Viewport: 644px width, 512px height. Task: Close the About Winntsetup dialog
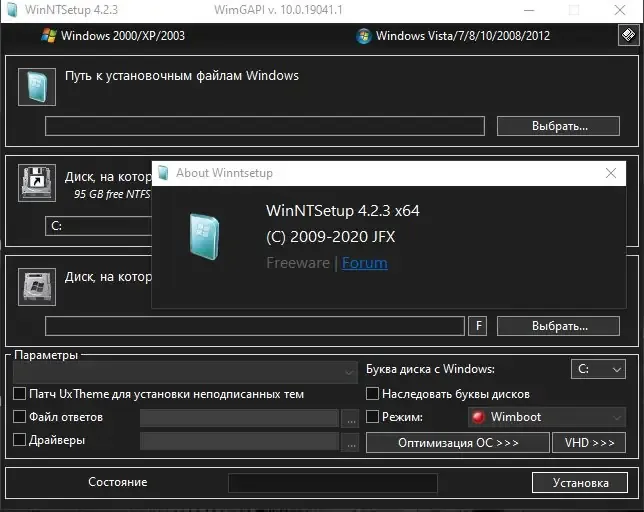coord(611,173)
